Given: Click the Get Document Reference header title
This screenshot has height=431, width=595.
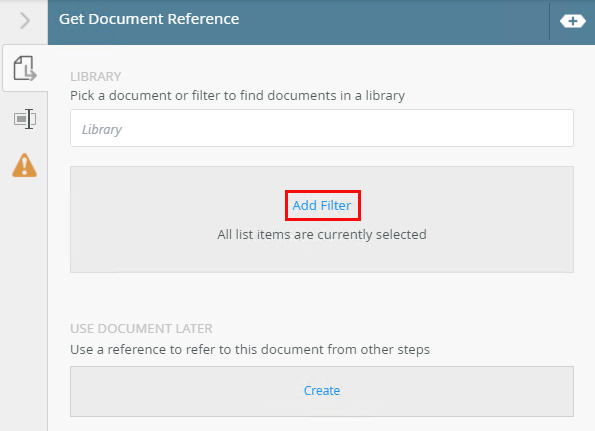Looking at the screenshot, I should (x=149, y=19).
